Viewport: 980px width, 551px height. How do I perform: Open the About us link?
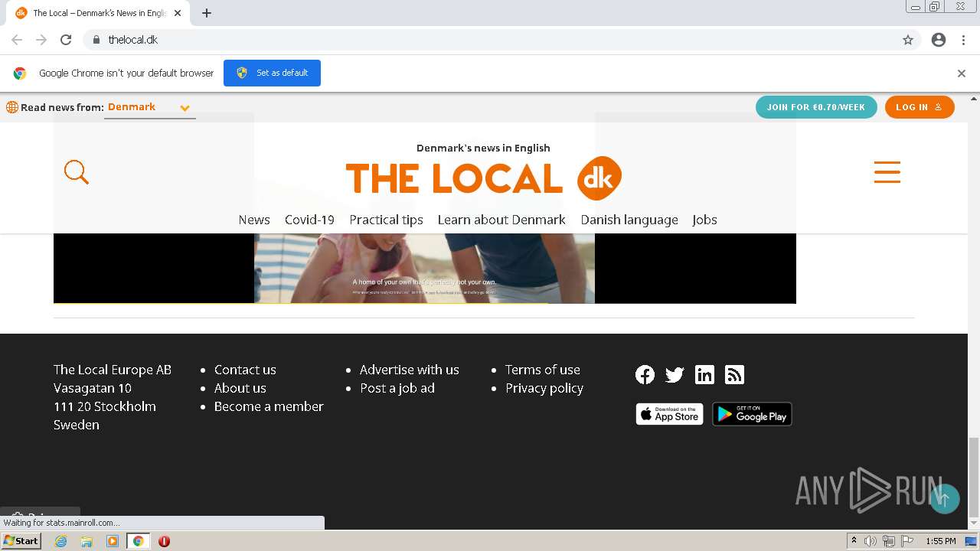coord(240,388)
